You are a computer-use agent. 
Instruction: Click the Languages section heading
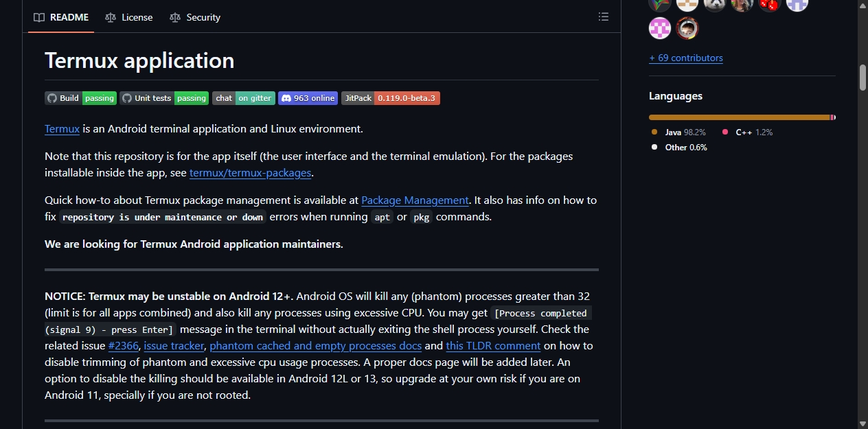(676, 96)
